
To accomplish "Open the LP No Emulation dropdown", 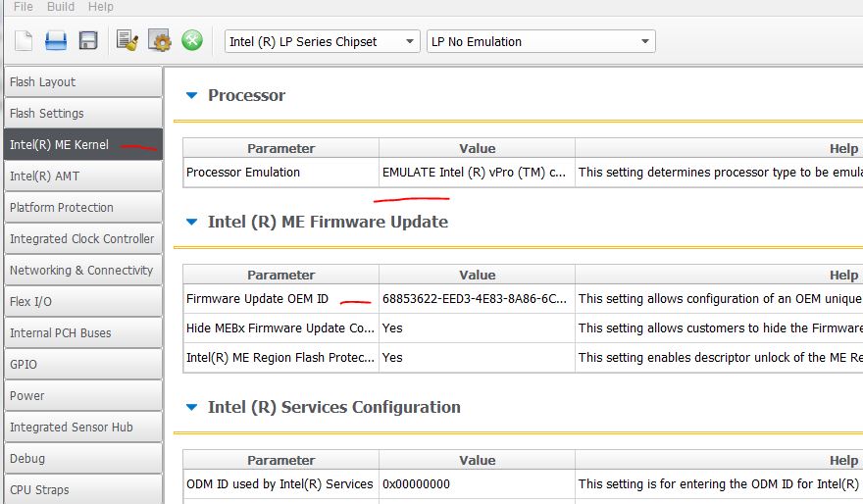I will [x=540, y=41].
